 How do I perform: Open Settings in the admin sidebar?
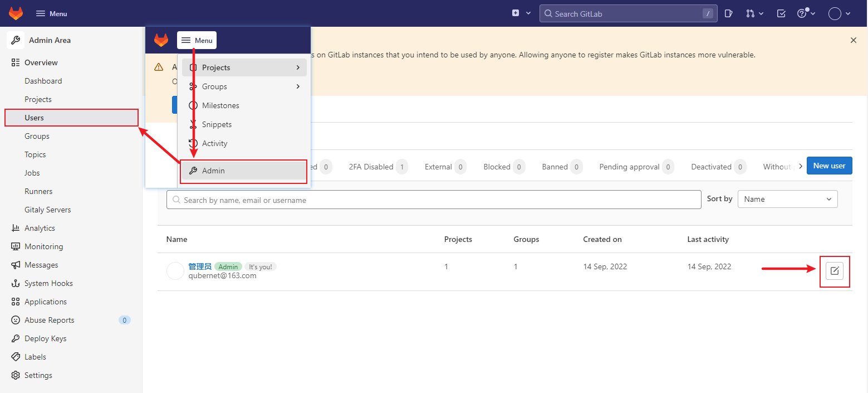click(x=38, y=375)
